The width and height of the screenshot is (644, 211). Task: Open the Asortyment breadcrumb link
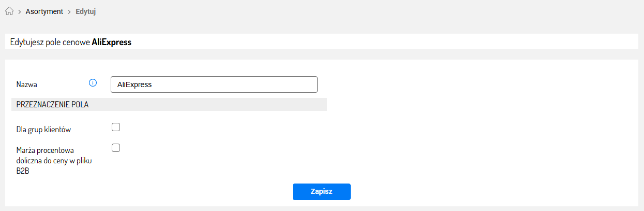point(44,11)
